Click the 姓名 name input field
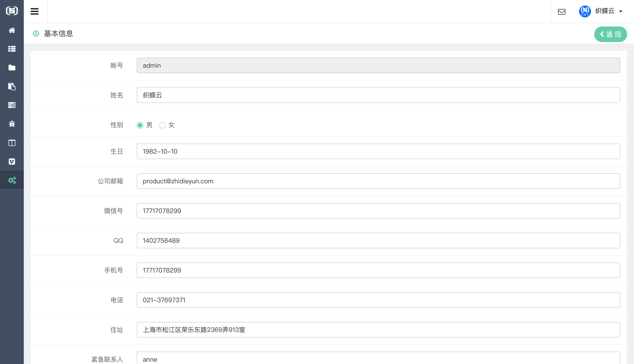634x364 pixels. 378,95
